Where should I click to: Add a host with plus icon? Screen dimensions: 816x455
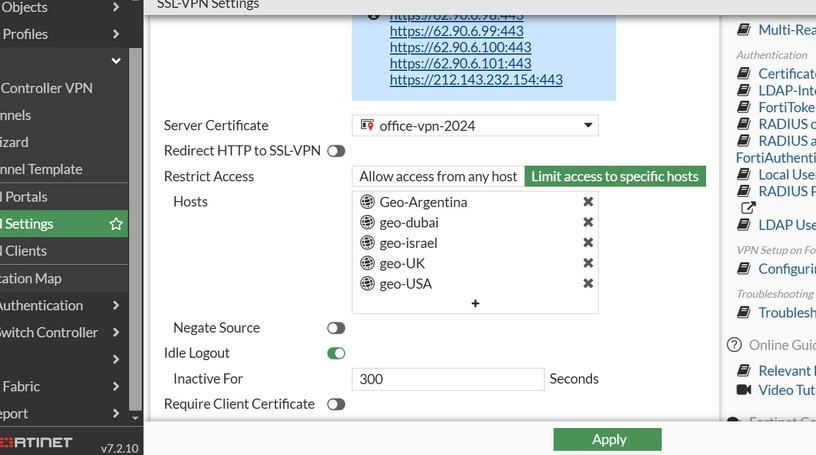tap(475, 304)
